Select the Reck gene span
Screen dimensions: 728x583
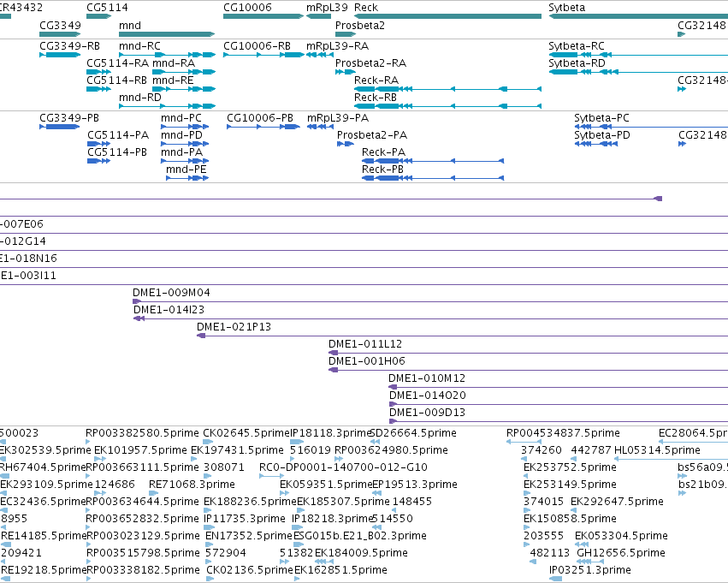click(447, 16)
